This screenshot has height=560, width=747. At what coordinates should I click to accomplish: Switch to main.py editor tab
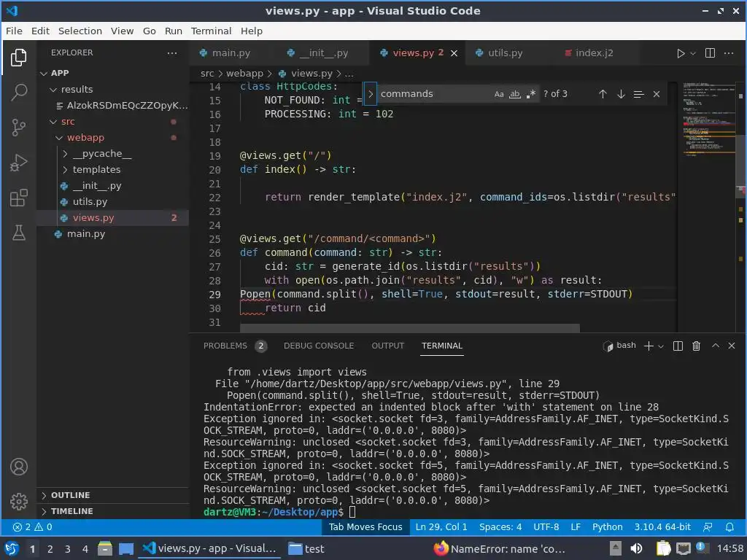(x=231, y=52)
